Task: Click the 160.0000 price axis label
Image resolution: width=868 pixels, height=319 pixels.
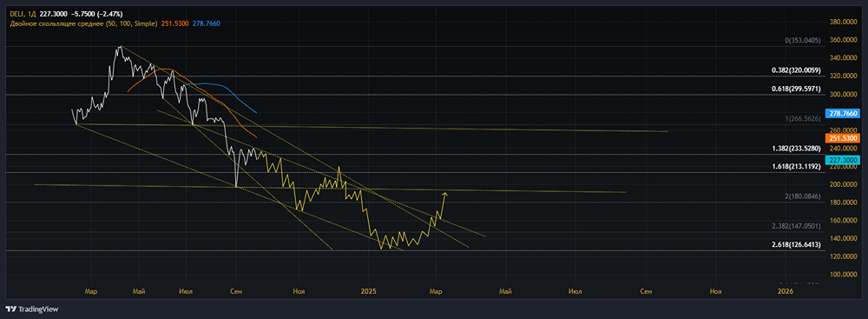Action: [843, 220]
